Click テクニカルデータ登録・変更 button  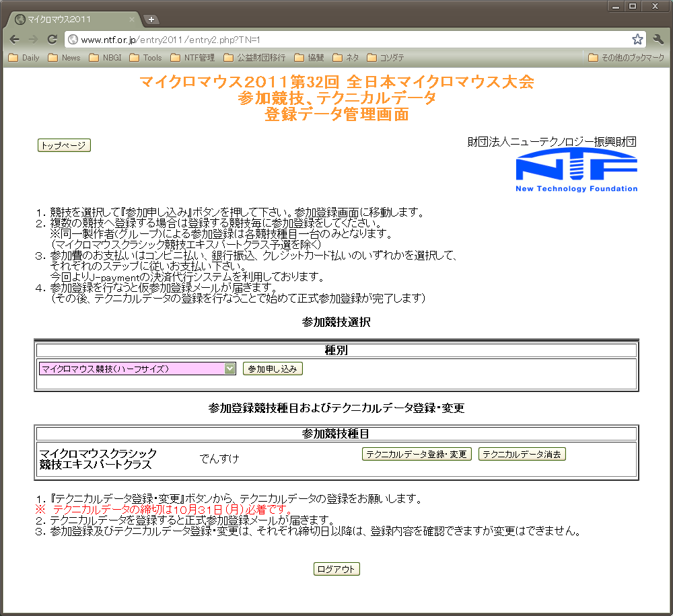point(417,454)
